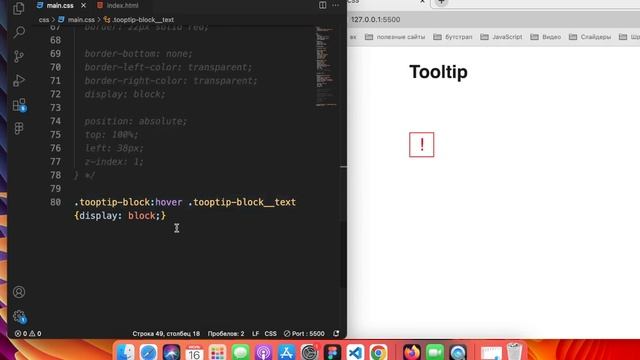Open QuickTime Player from the Dock
The image size is (640, 360).
pos(458,352)
